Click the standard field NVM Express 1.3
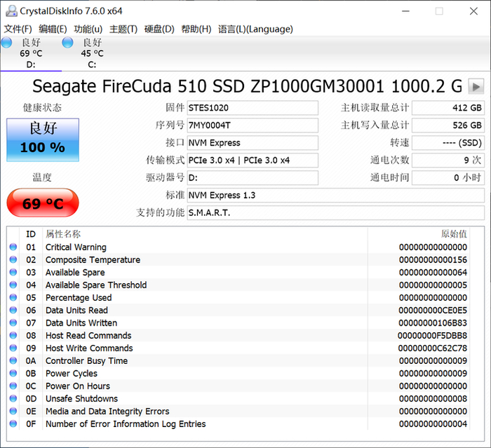The height and width of the screenshot is (448, 491). [336, 196]
